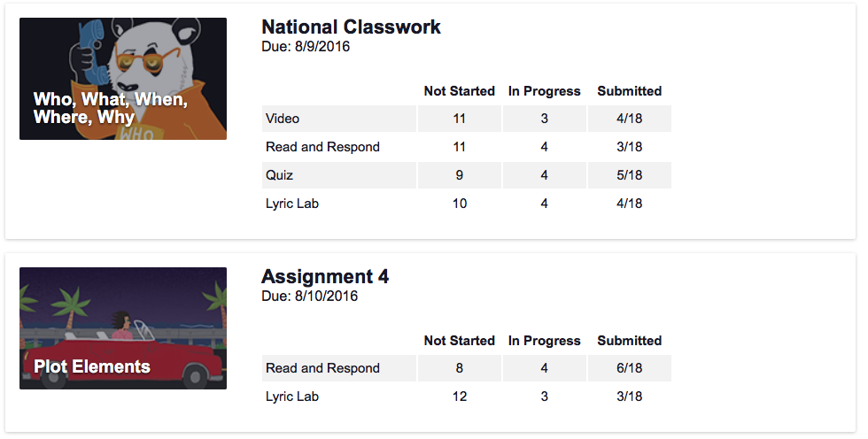
Task: Click Read and Respond under National Classwork
Action: pos(322,147)
